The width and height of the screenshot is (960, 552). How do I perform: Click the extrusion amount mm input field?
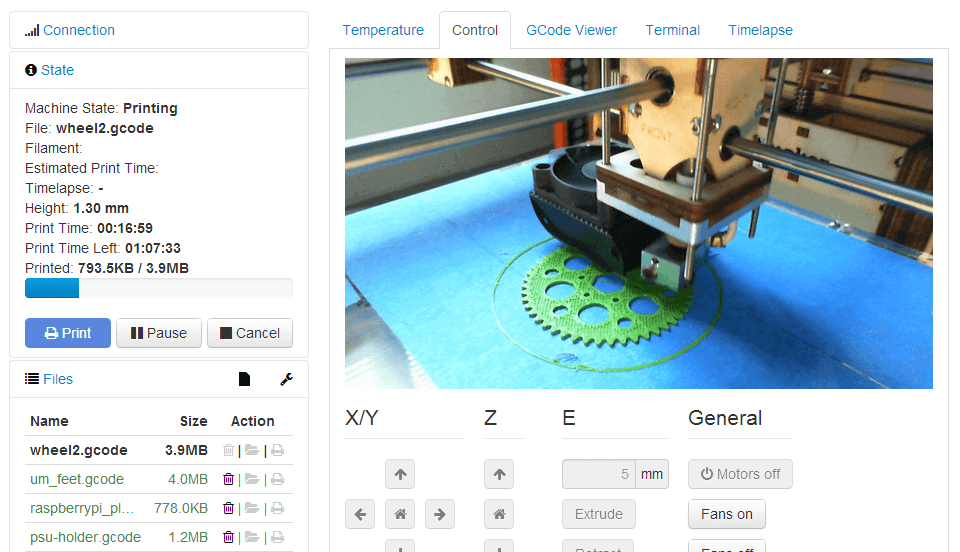coord(599,474)
